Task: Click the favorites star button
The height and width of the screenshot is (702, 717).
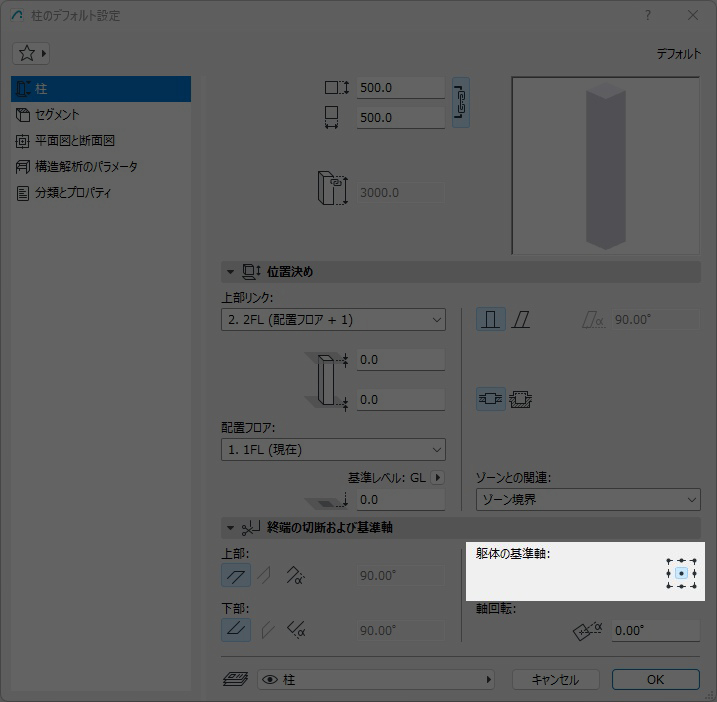Action: (31, 53)
